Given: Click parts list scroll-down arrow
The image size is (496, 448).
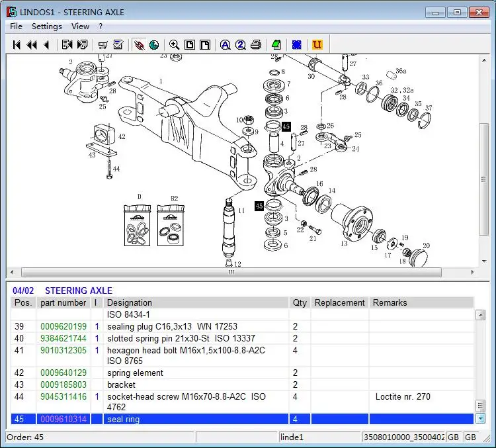Looking at the screenshot, I should [x=481, y=419].
